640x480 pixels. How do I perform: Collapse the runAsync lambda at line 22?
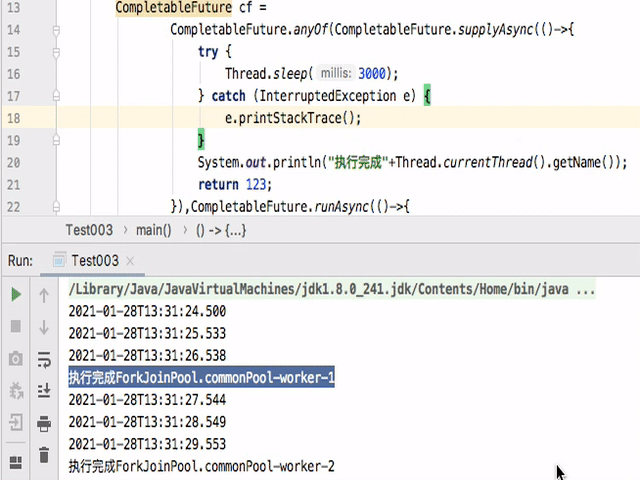[56, 207]
